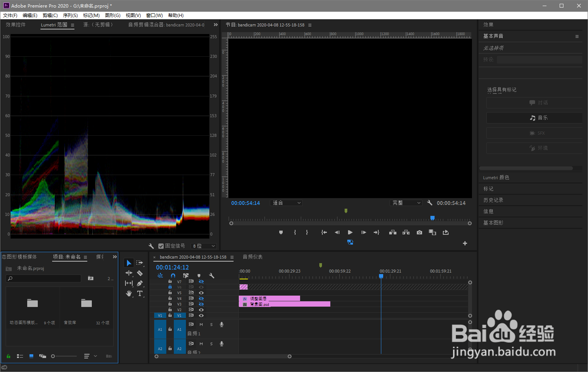The height and width of the screenshot is (372, 588).
Task: Toggle insert sequences as nests button
Action: click(x=160, y=276)
